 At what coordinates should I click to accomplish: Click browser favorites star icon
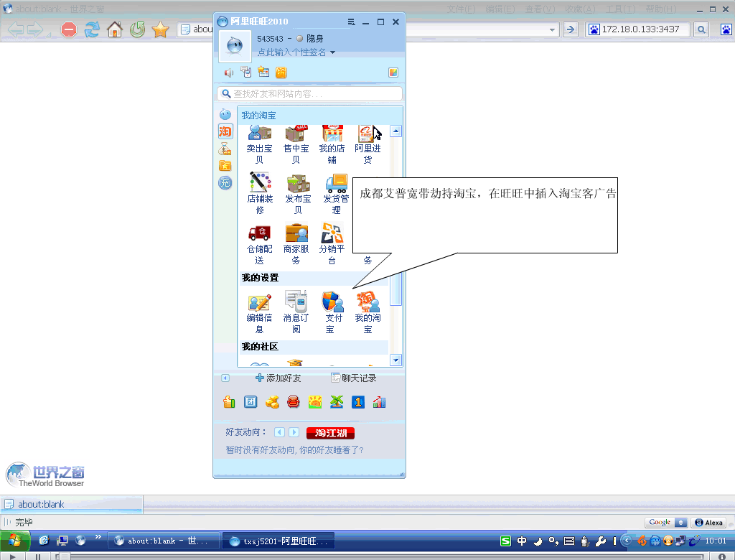click(160, 29)
